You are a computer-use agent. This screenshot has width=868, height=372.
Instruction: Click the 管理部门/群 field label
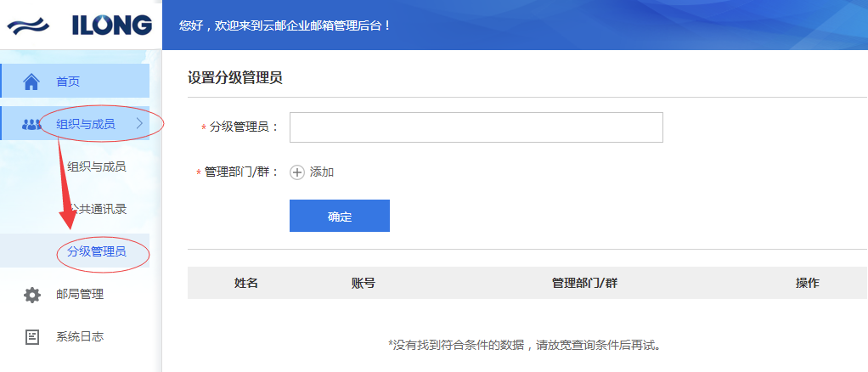tap(241, 172)
